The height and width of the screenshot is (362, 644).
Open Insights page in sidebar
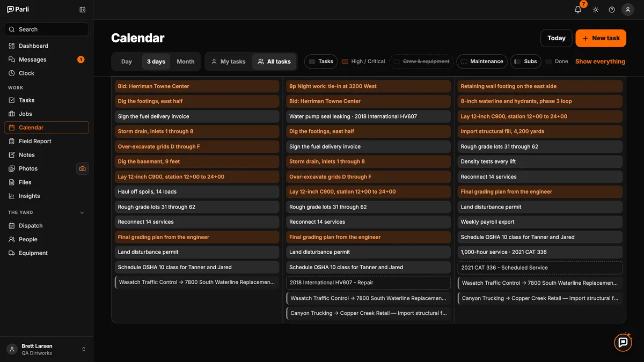(46, 196)
